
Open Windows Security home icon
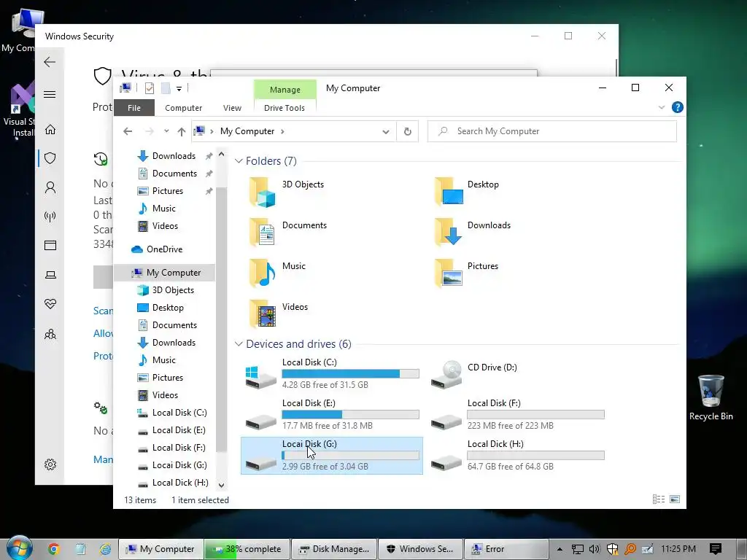(x=50, y=130)
